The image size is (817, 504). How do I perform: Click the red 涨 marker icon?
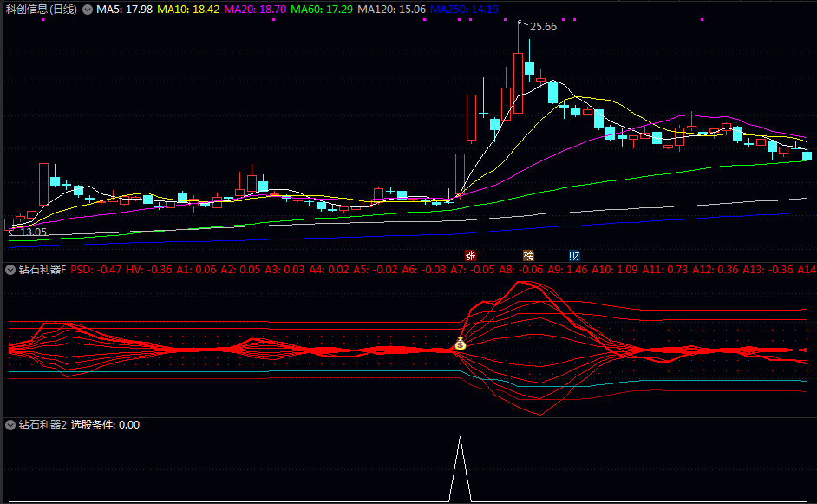pos(471,255)
